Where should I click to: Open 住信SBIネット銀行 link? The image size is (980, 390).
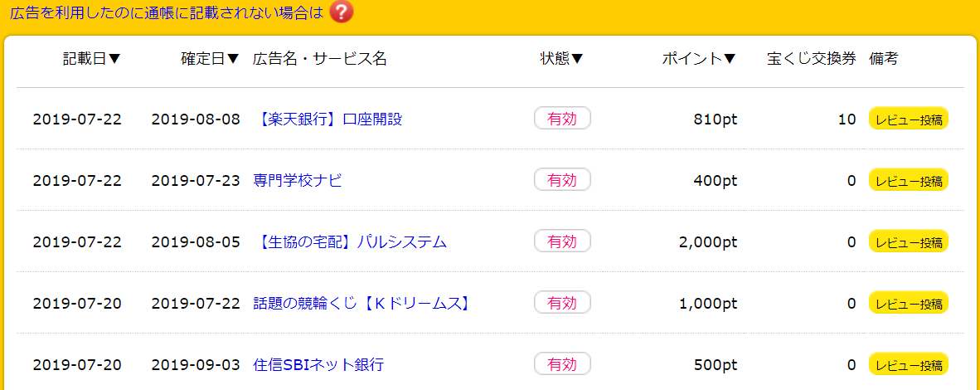[318, 364]
